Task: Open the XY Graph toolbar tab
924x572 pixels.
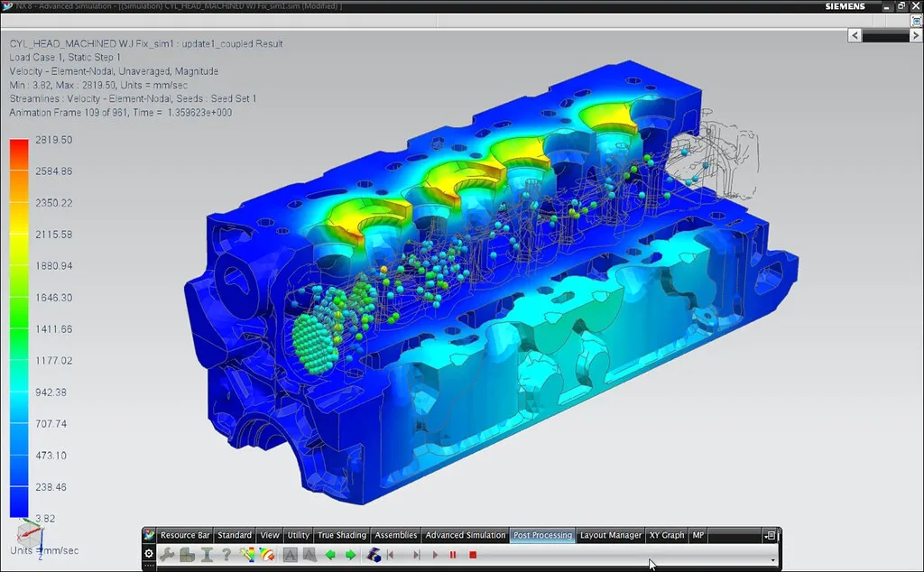Action: (666, 534)
